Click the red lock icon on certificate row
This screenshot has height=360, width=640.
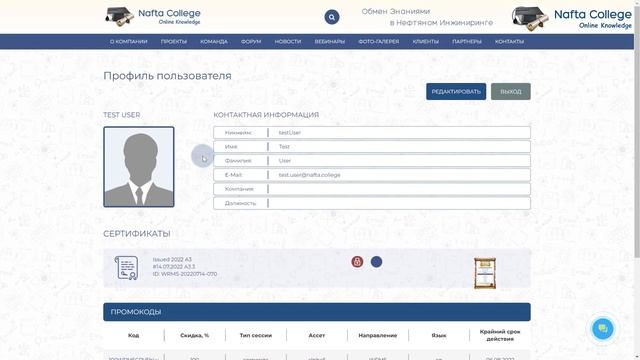(x=357, y=262)
